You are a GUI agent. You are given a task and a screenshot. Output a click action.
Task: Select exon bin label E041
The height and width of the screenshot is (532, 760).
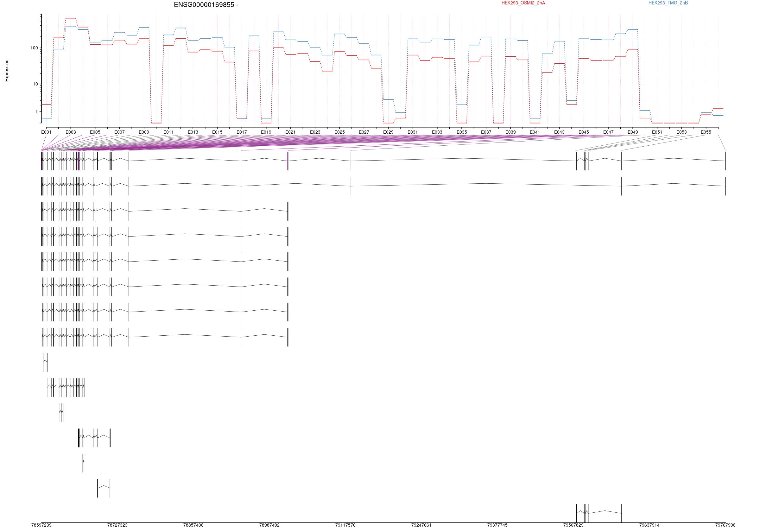point(535,132)
